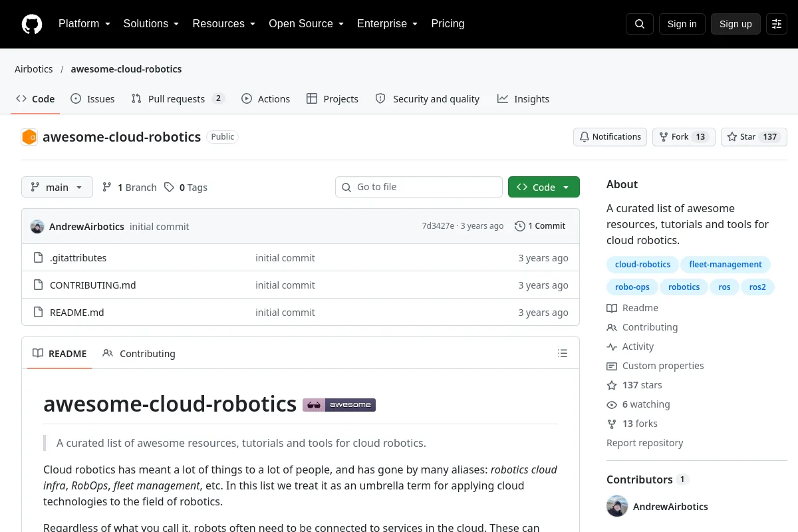Image resolution: width=798 pixels, height=532 pixels.
Task: Open the README outline list icon
Action: click(x=563, y=354)
